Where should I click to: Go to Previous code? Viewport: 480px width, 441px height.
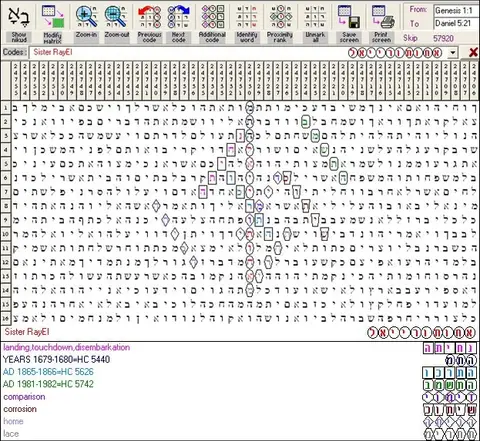(149, 16)
